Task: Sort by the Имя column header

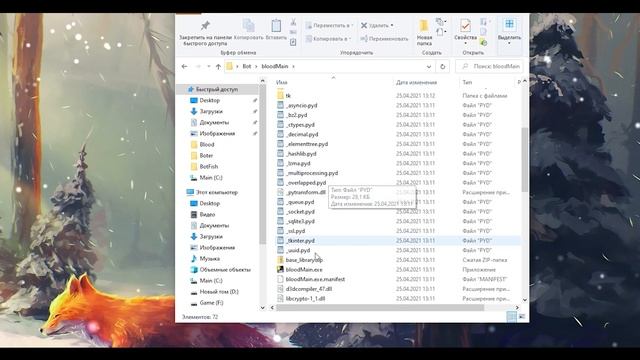Action: [x=282, y=82]
